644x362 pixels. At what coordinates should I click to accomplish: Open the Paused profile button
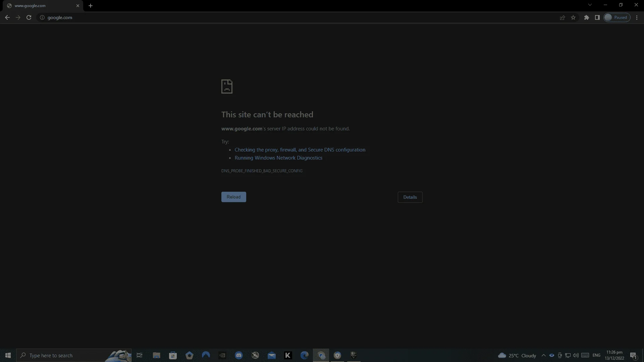617,17
